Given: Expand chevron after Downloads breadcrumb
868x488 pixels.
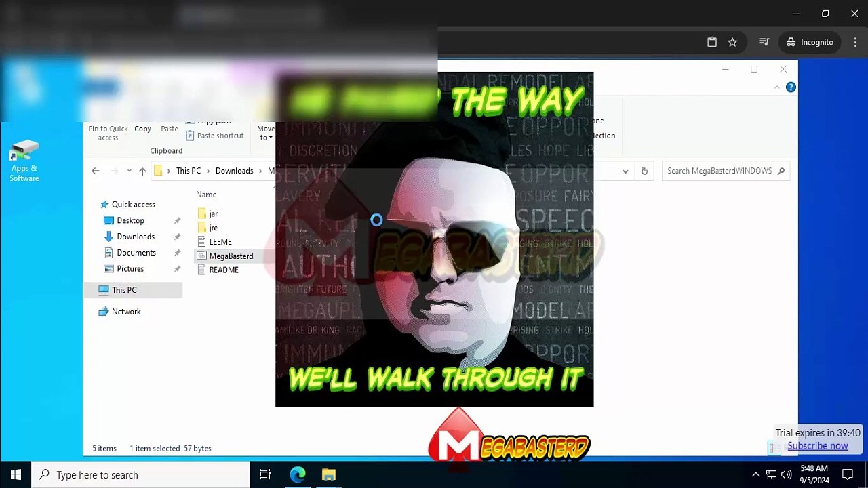Looking at the screenshot, I should [x=260, y=171].
